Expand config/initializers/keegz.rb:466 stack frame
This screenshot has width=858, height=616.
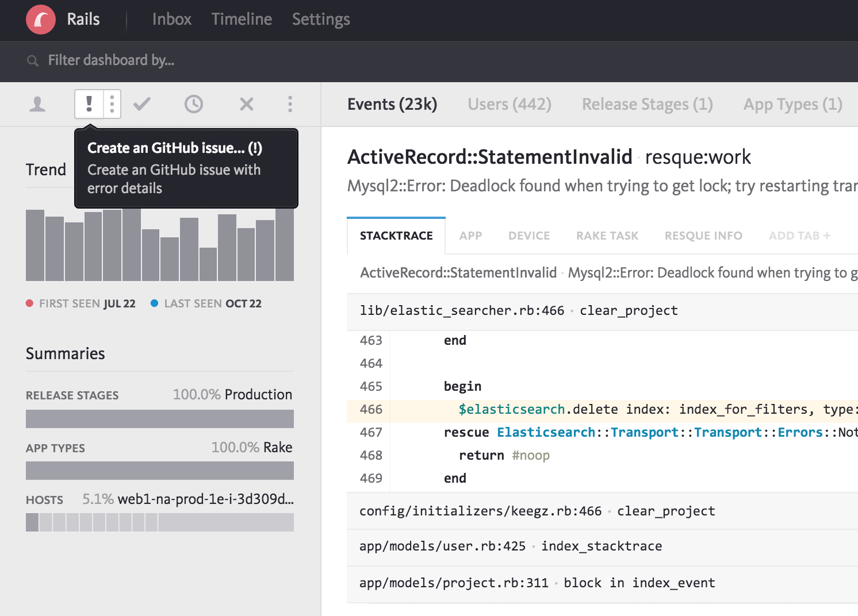[x=602, y=511]
